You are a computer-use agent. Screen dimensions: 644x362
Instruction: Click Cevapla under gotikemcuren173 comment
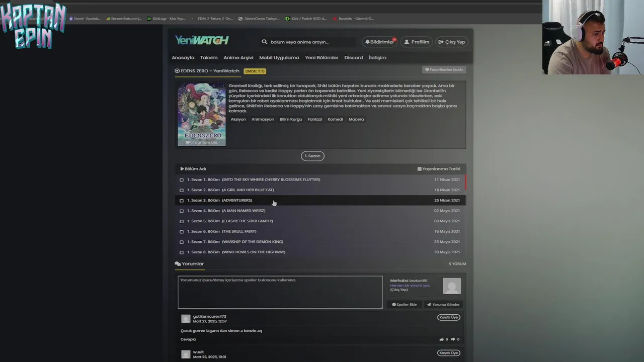[188, 339]
